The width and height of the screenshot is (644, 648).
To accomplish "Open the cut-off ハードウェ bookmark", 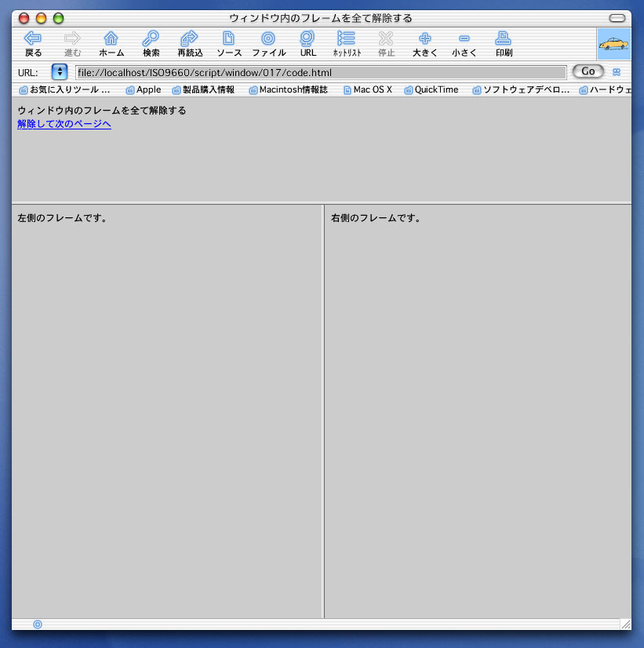I will coord(605,89).
